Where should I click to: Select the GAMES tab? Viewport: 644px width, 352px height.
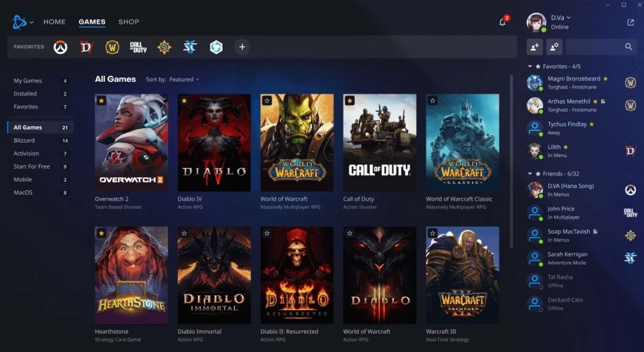pyautogui.click(x=92, y=22)
